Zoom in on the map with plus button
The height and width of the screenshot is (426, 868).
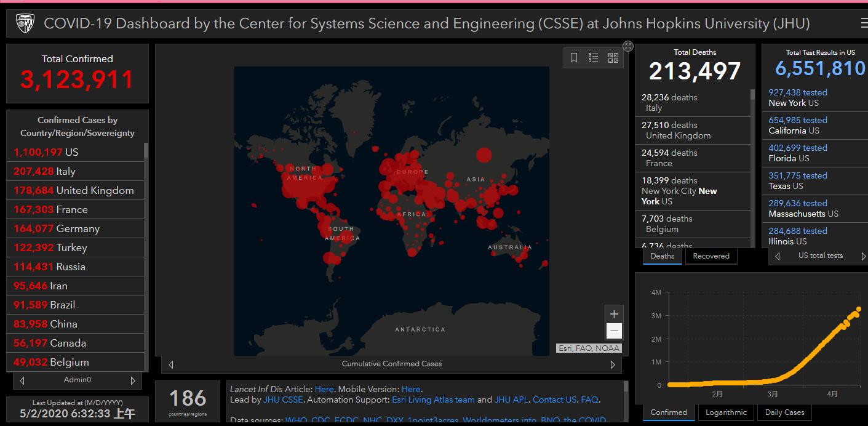(x=613, y=314)
